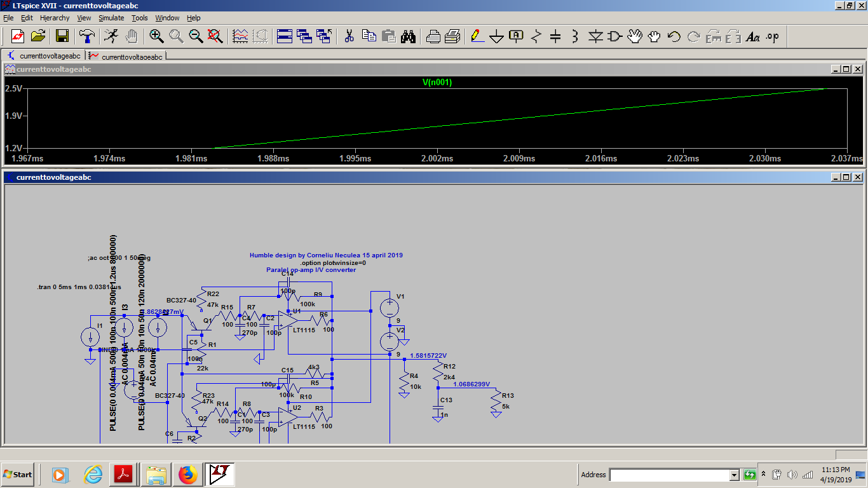Viewport: 868px width, 488px height.
Task: Open the Window menu
Action: tap(167, 18)
